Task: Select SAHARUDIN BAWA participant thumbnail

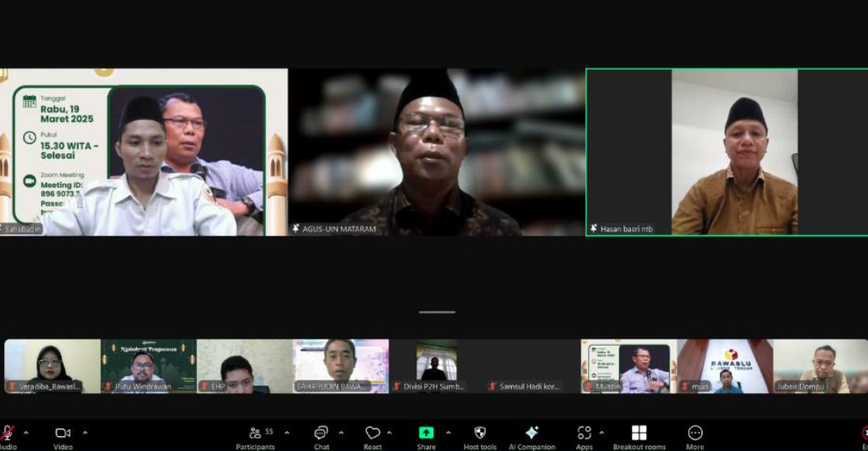Action: [341, 367]
